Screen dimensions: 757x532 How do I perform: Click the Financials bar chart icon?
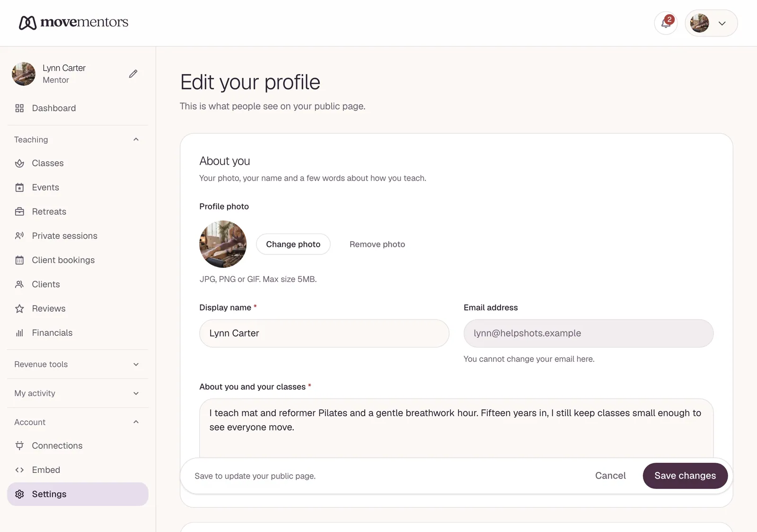point(19,333)
